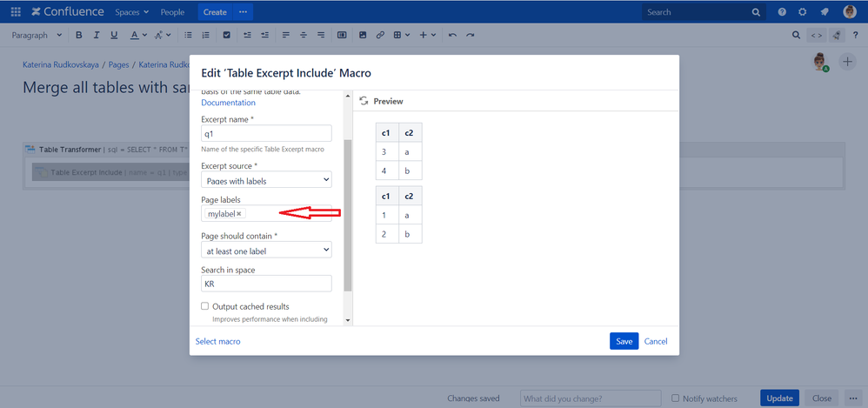Toggle underline formatting in editor toolbar

tap(114, 35)
